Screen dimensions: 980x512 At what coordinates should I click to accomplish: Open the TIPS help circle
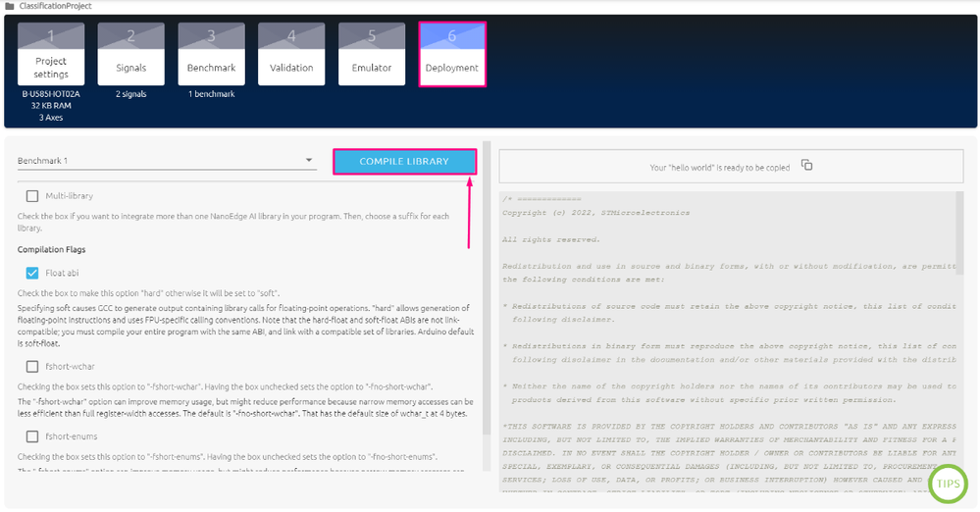pyautogui.click(x=948, y=484)
